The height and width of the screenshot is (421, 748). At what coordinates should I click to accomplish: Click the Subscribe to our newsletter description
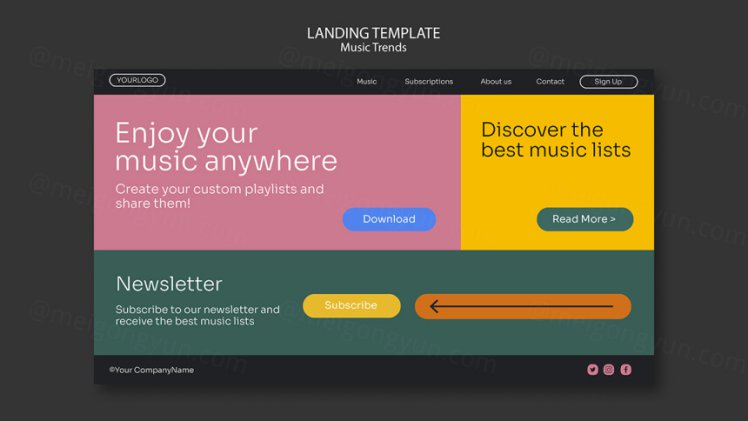tap(197, 315)
